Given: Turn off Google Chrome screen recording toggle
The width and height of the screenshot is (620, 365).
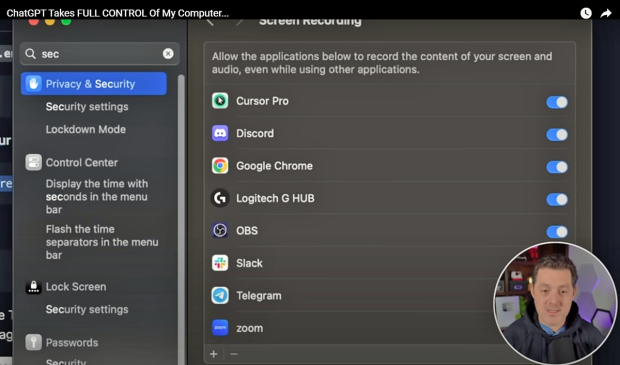Looking at the screenshot, I should (x=557, y=167).
